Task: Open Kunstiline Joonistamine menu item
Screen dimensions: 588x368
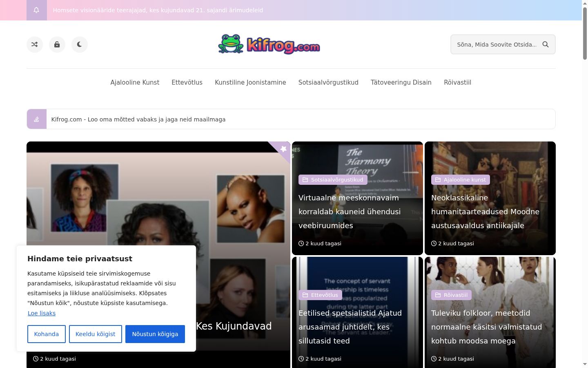Action: [250, 83]
